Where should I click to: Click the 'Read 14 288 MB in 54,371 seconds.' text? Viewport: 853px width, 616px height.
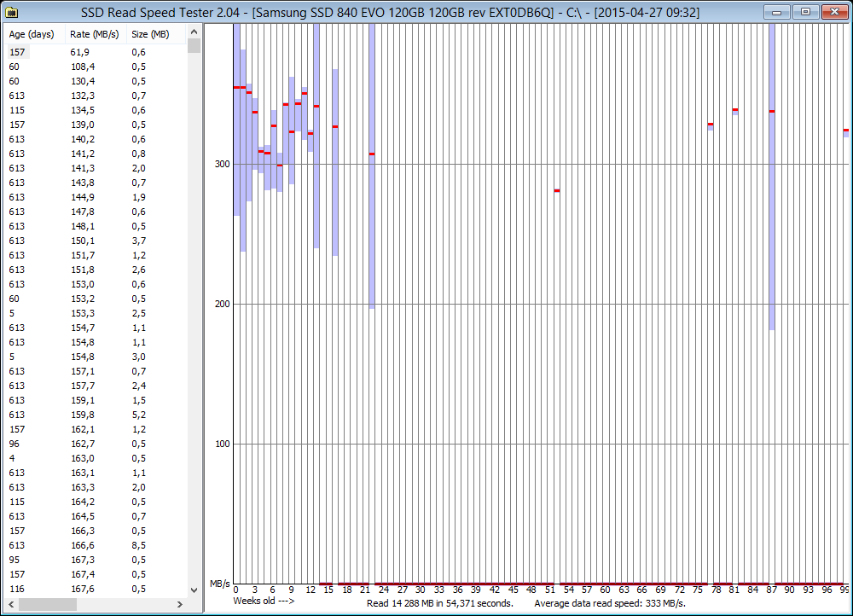coord(440,603)
